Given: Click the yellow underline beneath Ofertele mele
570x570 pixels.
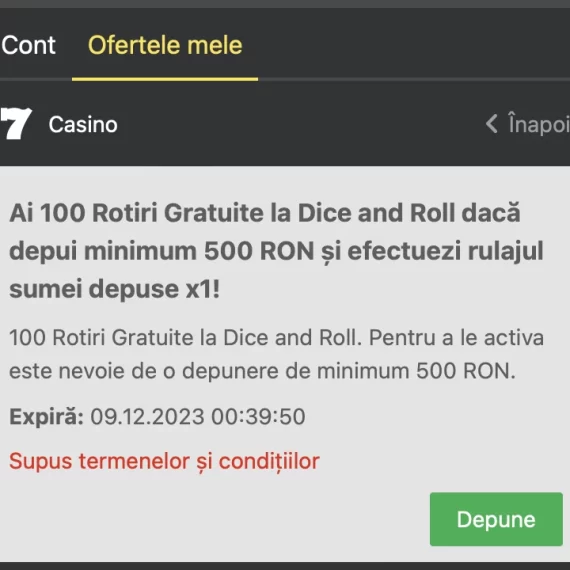Looking at the screenshot, I should coord(165,79).
